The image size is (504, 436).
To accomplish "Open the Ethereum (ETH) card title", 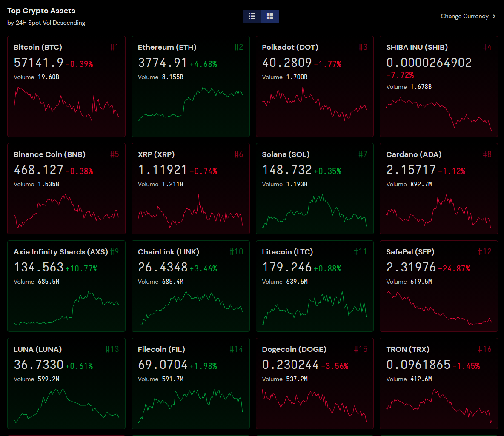I will pyautogui.click(x=167, y=47).
